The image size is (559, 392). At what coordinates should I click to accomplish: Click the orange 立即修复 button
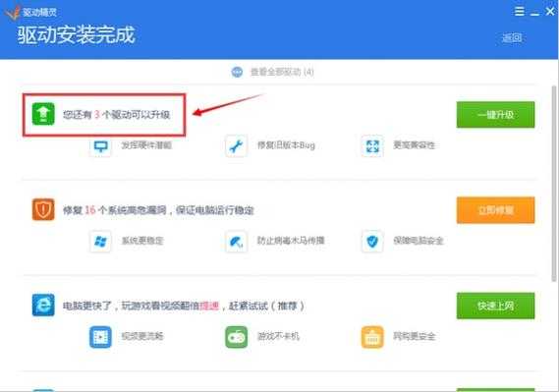pos(495,210)
